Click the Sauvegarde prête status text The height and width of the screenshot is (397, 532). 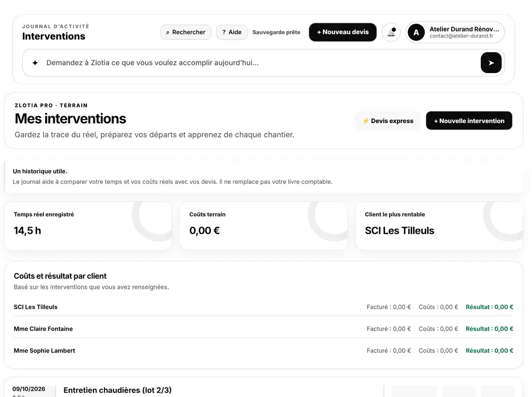pyautogui.click(x=276, y=32)
